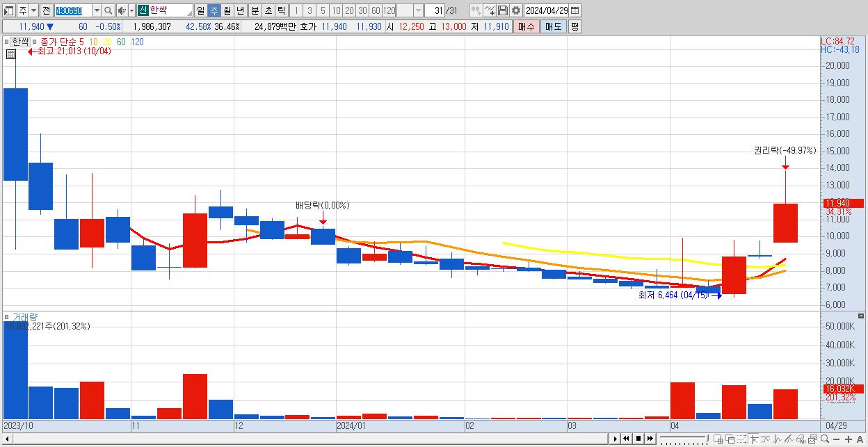The width and height of the screenshot is (868, 447).
Task: Click the trend line wave tool icon
Action: pyautogui.click(x=766, y=439)
